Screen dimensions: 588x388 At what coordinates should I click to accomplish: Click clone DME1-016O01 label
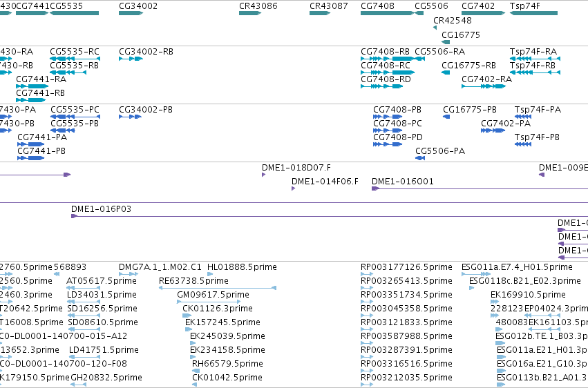403,182
